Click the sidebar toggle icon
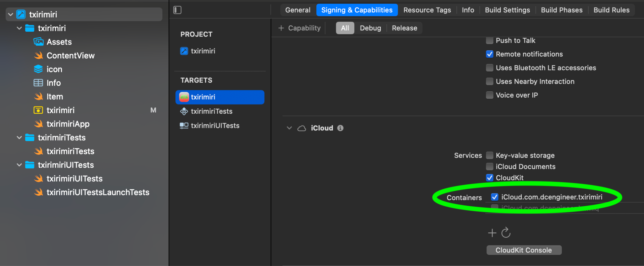Viewport: 644px width, 266px height. click(177, 10)
